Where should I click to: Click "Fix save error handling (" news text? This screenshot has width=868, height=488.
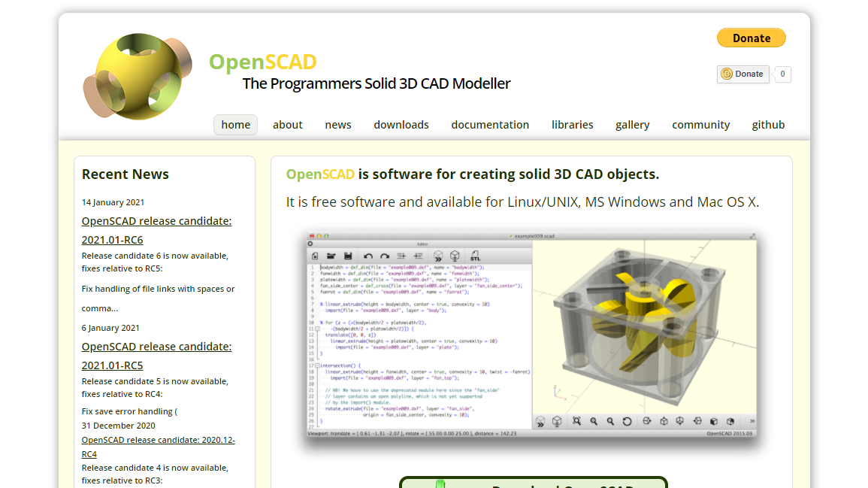[129, 411]
